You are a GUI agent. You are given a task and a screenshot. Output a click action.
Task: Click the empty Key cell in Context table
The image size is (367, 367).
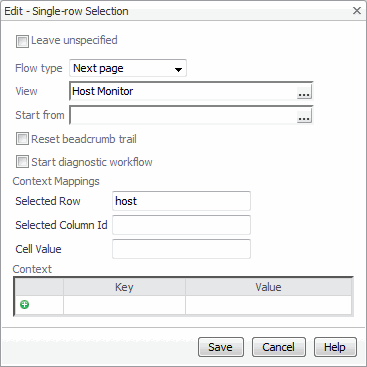124,305
